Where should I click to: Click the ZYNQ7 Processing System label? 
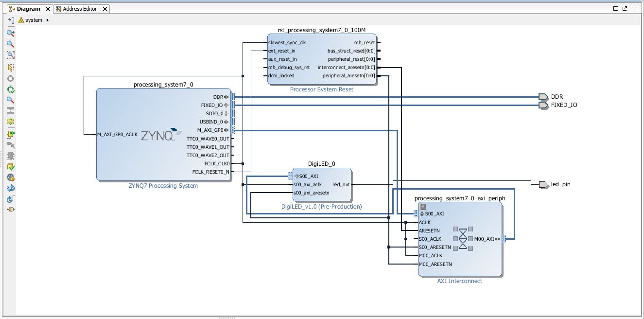point(163,186)
